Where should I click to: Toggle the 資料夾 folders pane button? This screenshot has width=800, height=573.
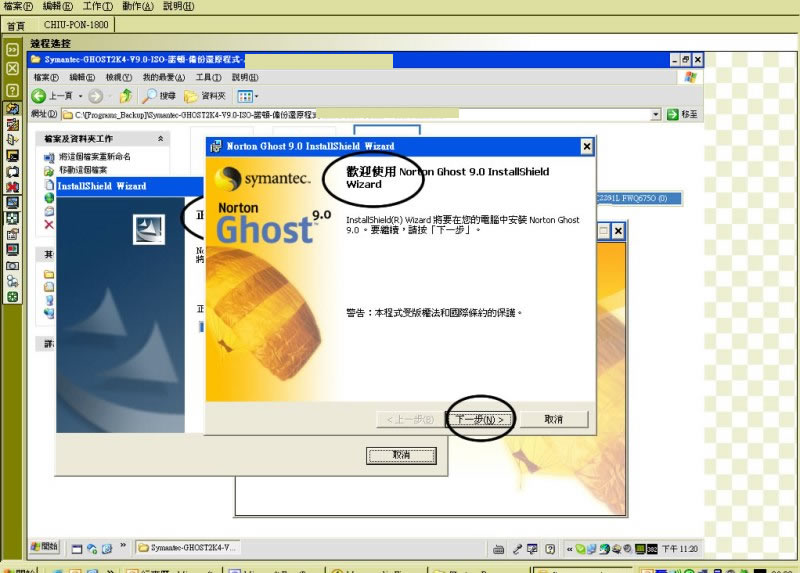click(x=204, y=95)
